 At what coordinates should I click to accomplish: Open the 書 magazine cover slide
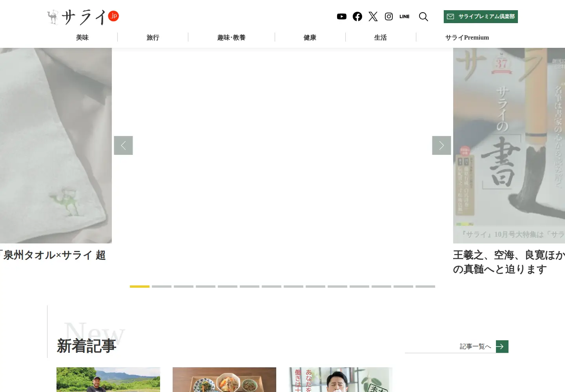click(x=509, y=145)
